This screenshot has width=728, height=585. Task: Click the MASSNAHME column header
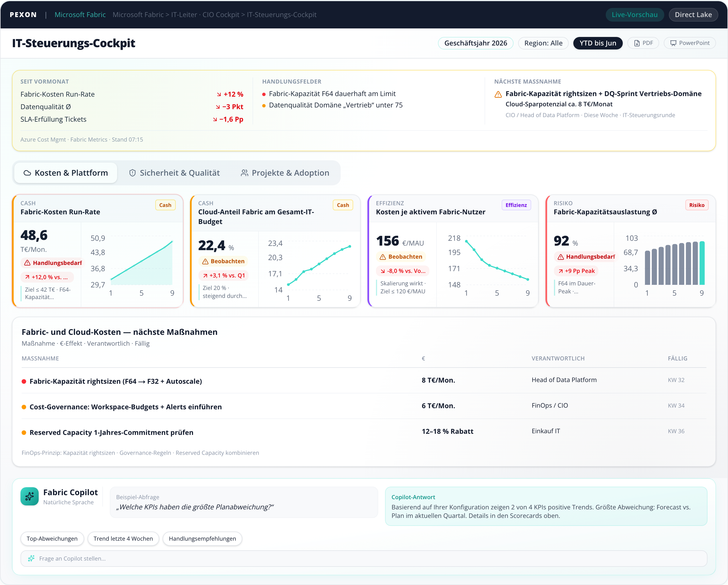click(x=40, y=358)
